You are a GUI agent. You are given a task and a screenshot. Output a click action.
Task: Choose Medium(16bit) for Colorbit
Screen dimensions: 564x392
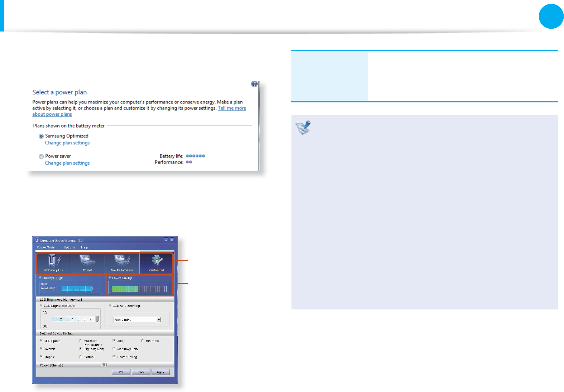coord(114,349)
